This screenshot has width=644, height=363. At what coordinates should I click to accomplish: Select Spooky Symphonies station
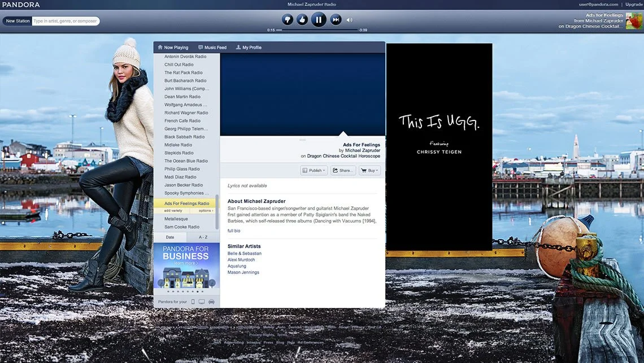pos(185,193)
